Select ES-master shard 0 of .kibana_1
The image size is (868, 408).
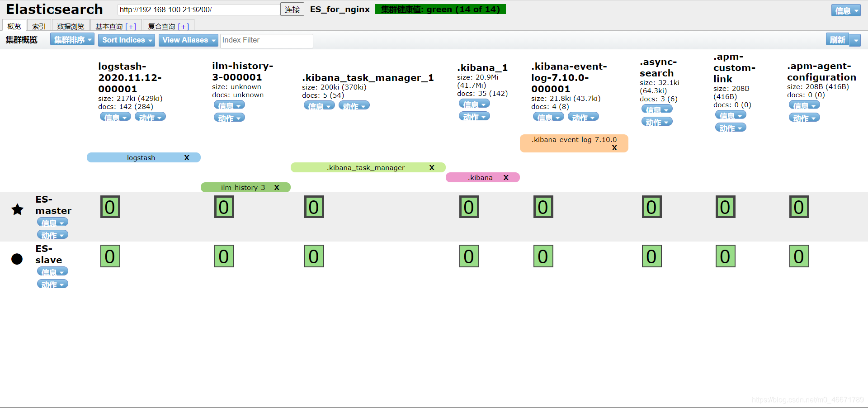tap(469, 207)
